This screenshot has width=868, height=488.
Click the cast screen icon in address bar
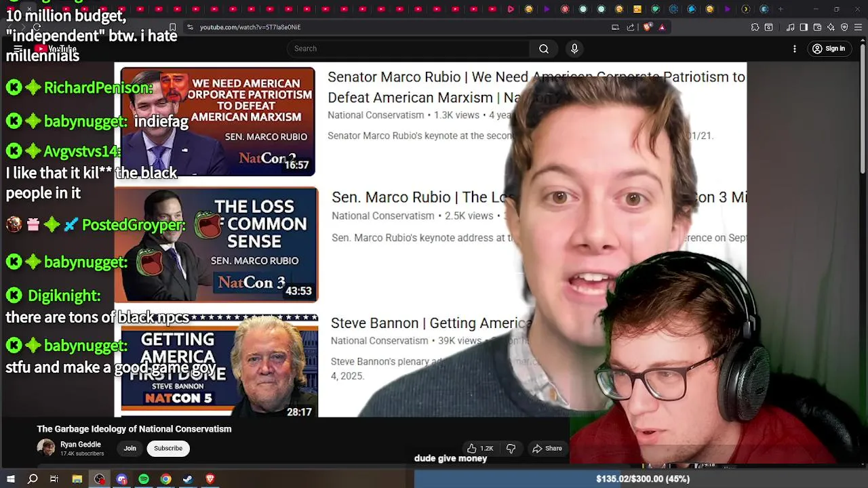coord(615,27)
